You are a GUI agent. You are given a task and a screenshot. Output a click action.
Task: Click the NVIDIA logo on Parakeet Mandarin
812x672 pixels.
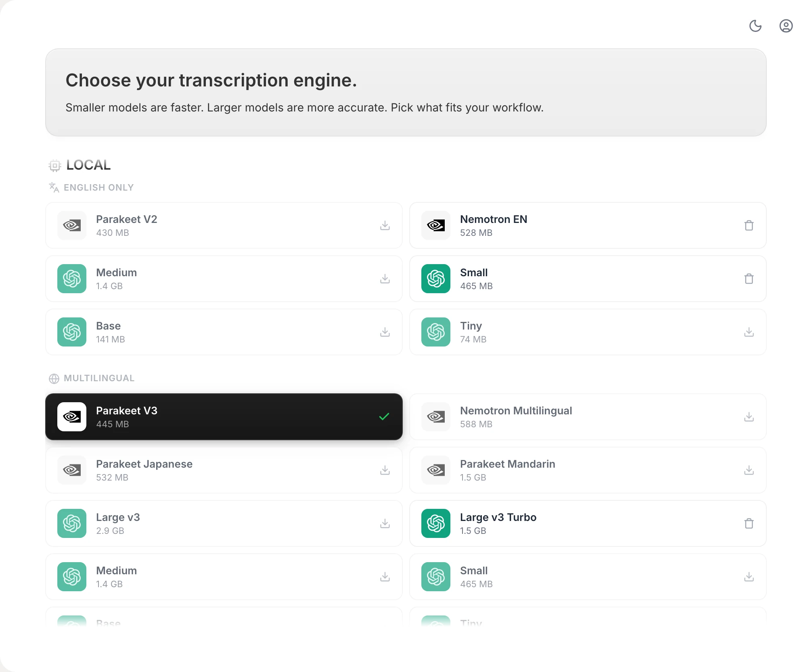pos(436,470)
